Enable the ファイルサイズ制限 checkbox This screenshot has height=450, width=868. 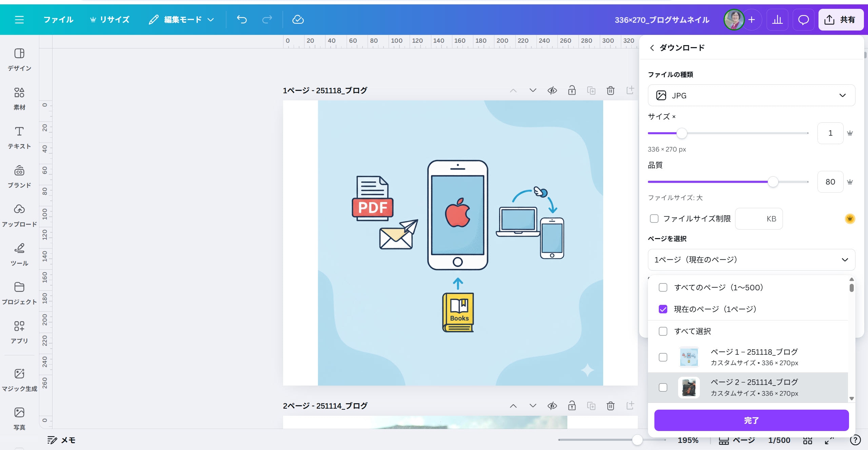[654, 219]
